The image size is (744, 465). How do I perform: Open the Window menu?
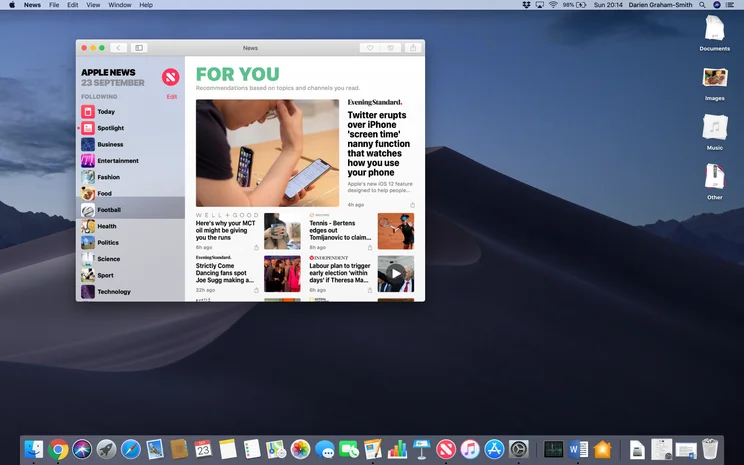click(x=120, y=5)
